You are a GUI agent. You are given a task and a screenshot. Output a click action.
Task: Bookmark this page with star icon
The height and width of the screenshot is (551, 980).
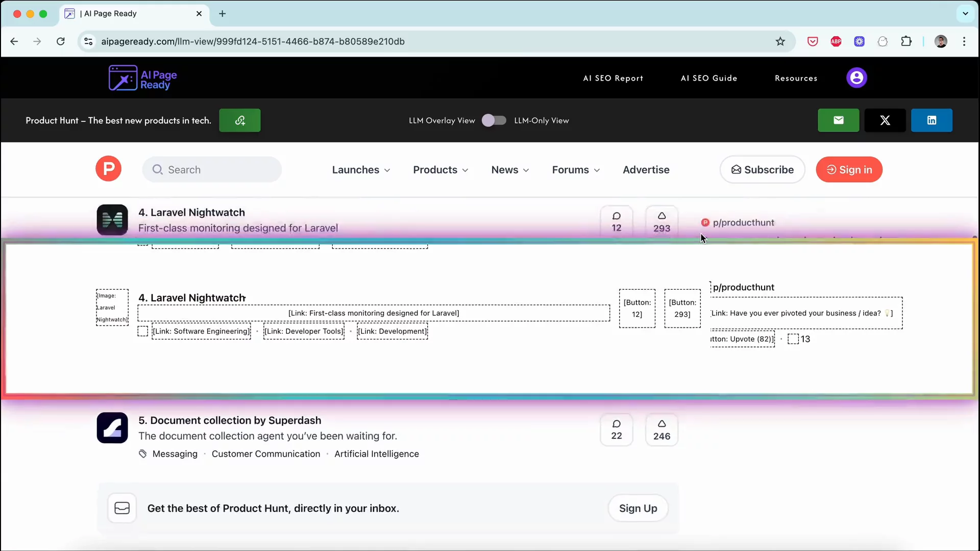pyautogui.click(x=780, y=41)
